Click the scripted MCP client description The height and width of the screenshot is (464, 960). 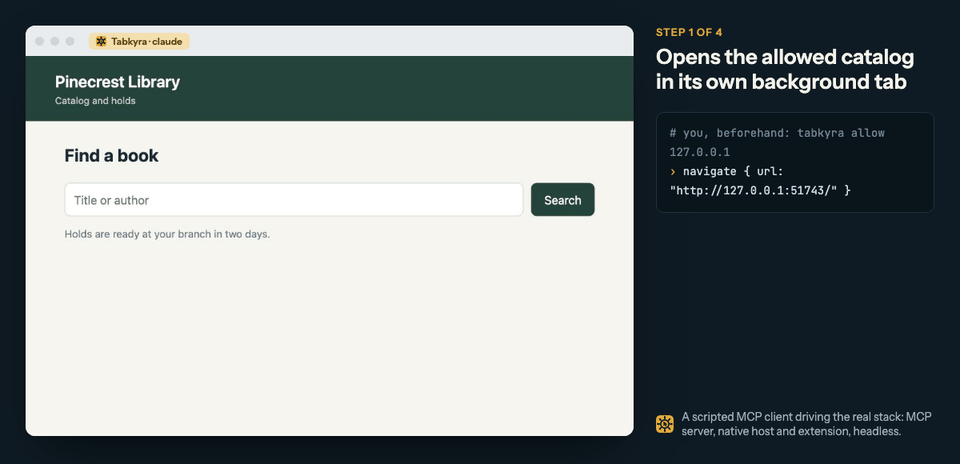(x=806, y=424)
